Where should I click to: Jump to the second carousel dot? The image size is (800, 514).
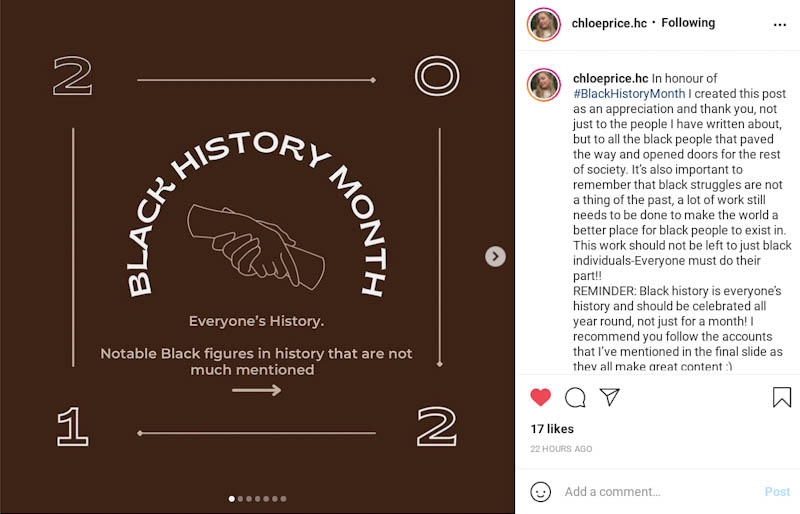point(241,498)
